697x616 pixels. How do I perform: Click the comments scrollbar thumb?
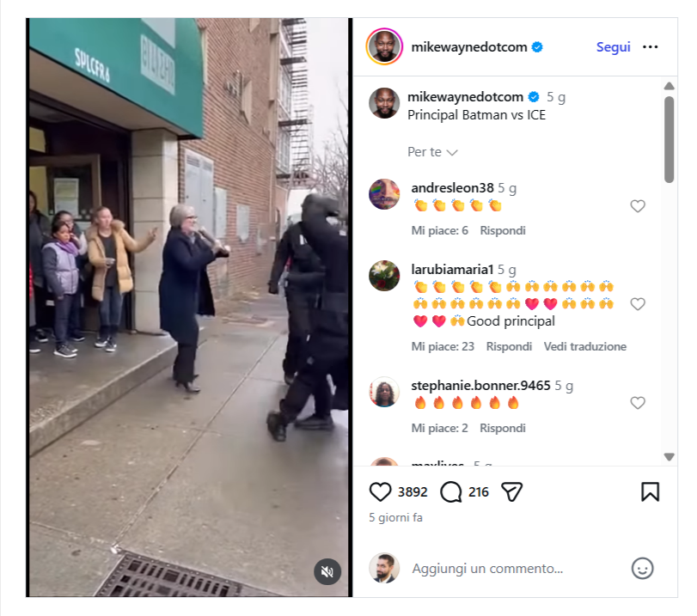[669, 139]
